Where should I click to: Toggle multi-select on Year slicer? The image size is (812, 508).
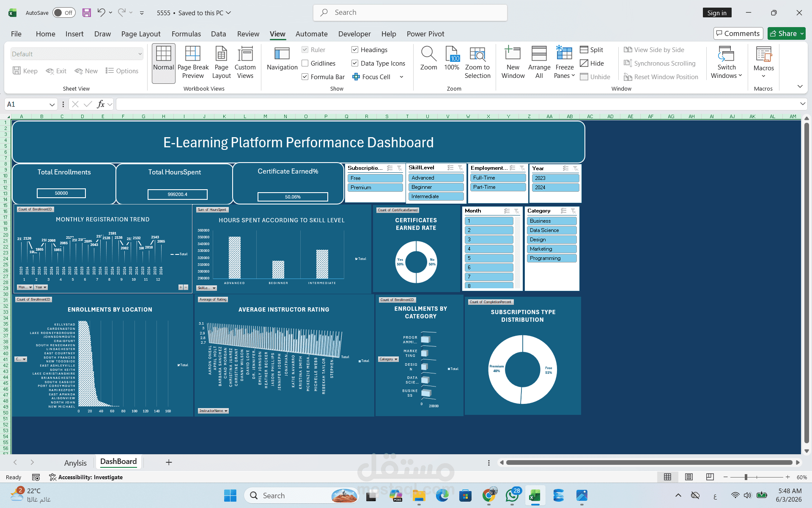pyautogui.click(x=565, y=168)
